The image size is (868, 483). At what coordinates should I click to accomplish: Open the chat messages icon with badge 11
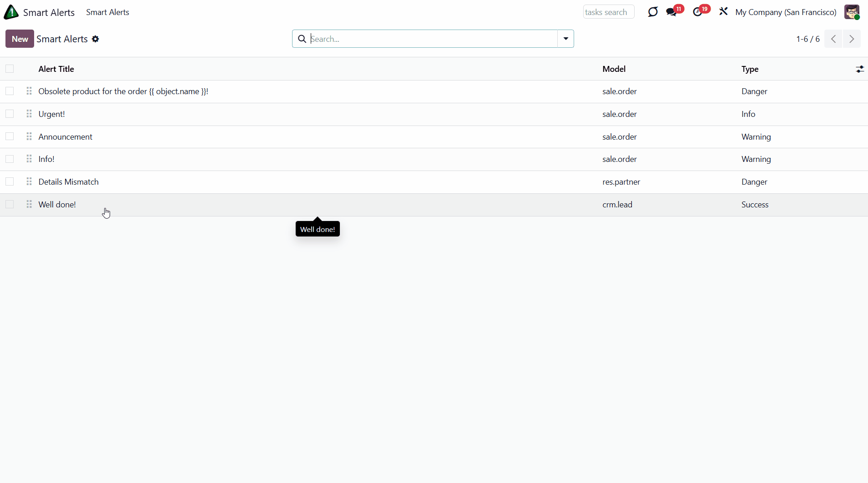click(671, 12)
